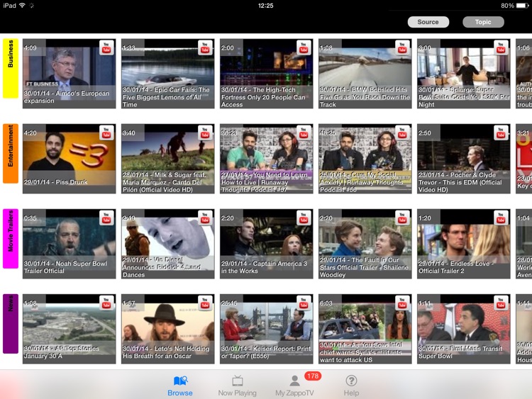Play First Mass Transit Super Bowl video
The width and height of the screenshot is (532, 399).
(464, 329)
